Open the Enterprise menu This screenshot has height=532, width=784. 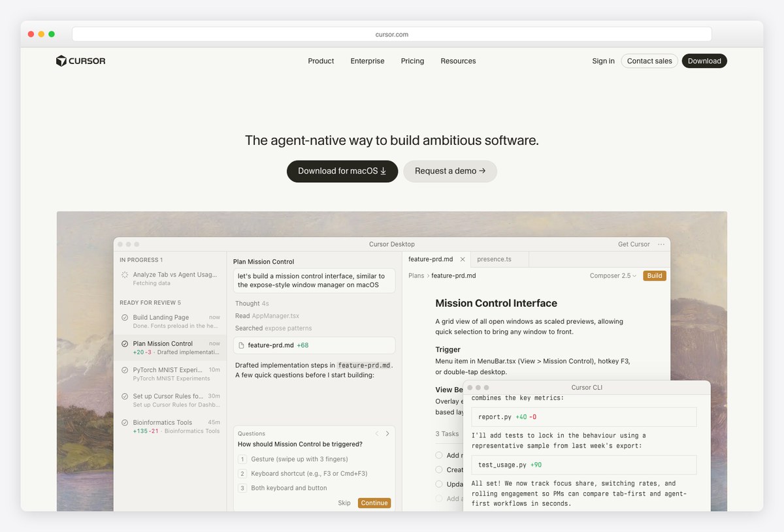pos(367,61)
